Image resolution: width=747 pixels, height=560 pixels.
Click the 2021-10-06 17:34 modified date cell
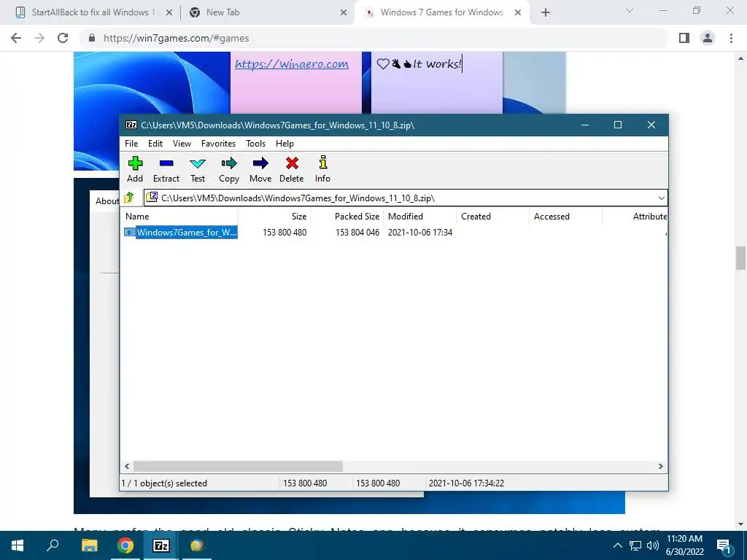(420, 233)
